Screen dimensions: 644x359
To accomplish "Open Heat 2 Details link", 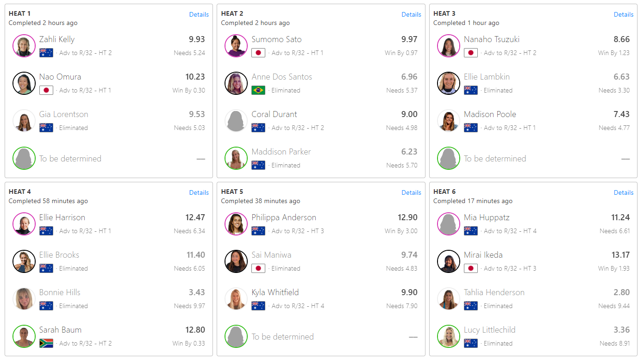I will pos(411,14).
